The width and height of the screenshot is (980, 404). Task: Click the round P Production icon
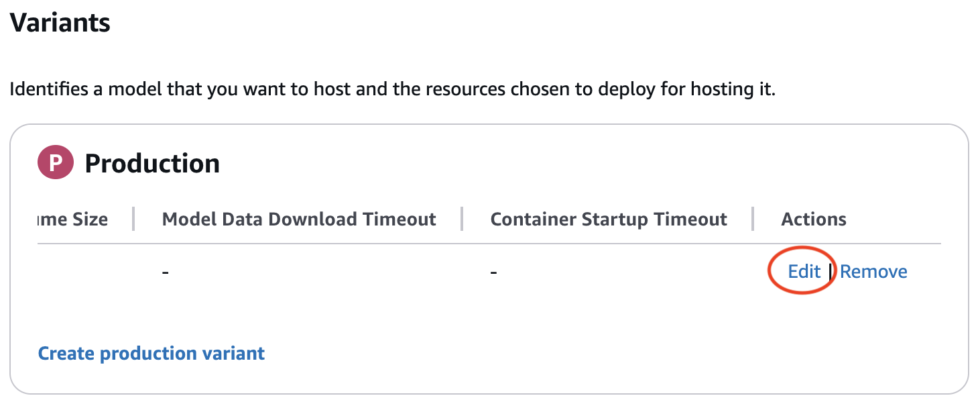coord(56,164)
